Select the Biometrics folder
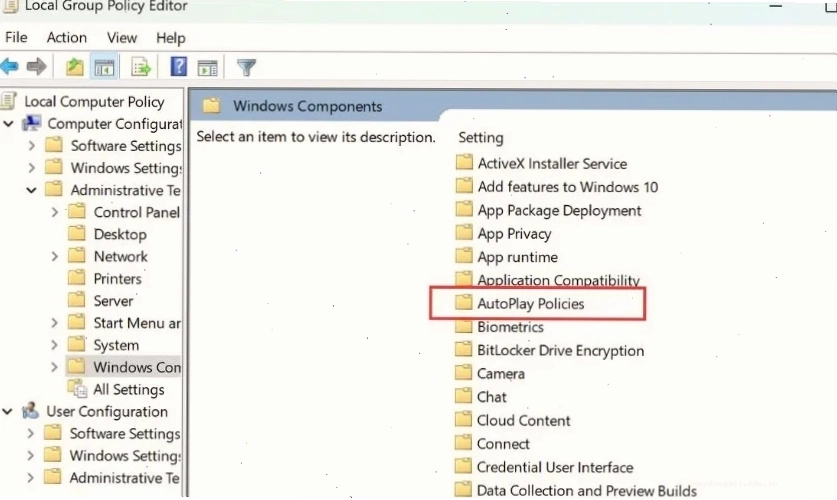The width and height of the screenshot is (837, 500). point(510,327)
